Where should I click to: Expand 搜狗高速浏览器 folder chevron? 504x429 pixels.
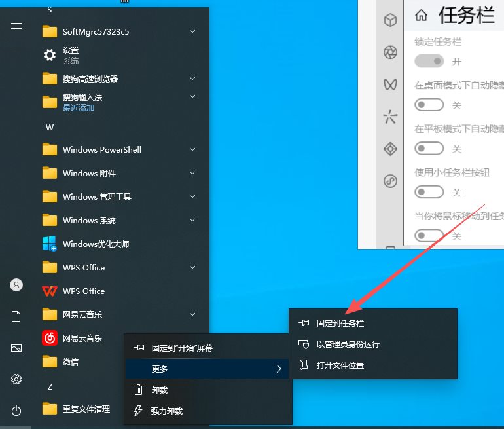[x=192, y=79]
